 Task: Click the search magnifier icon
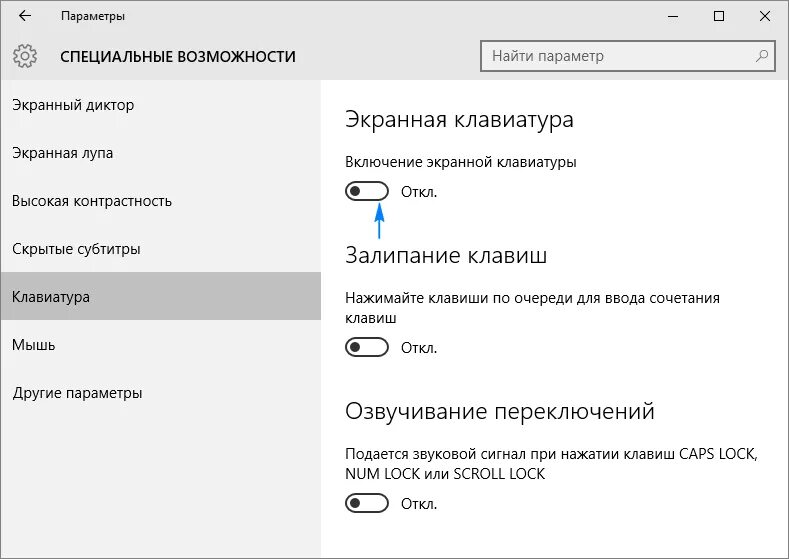point(762,56)
